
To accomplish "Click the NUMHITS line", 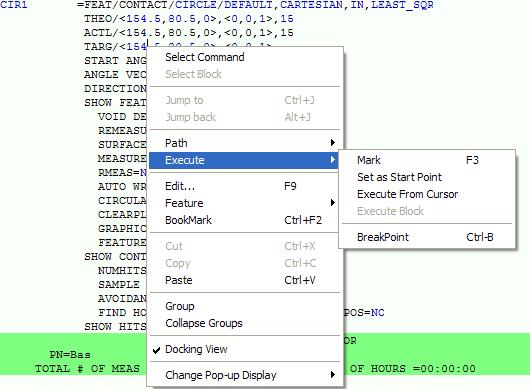I will 122,271.
